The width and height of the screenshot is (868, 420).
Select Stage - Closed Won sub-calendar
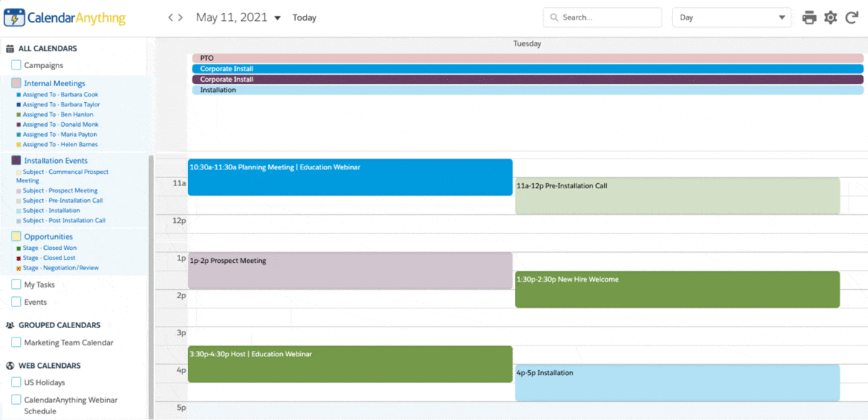[49, 248]
